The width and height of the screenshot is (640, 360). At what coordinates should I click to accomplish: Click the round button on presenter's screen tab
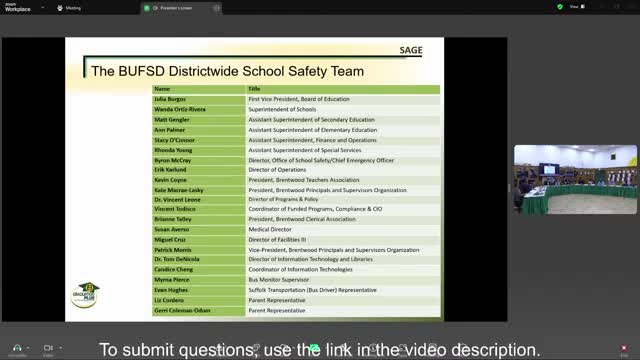click(x=217, y=8)
